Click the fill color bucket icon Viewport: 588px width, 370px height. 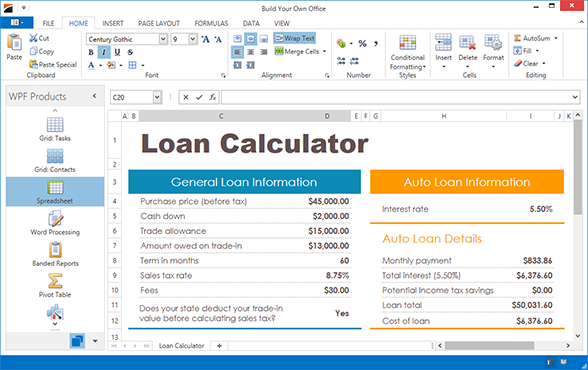pyautogui.click(x=111, y=65)
